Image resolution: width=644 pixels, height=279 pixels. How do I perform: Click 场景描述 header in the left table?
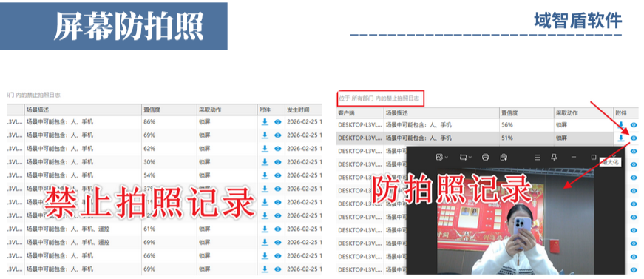pyautogui.click(x=83, y=110)
